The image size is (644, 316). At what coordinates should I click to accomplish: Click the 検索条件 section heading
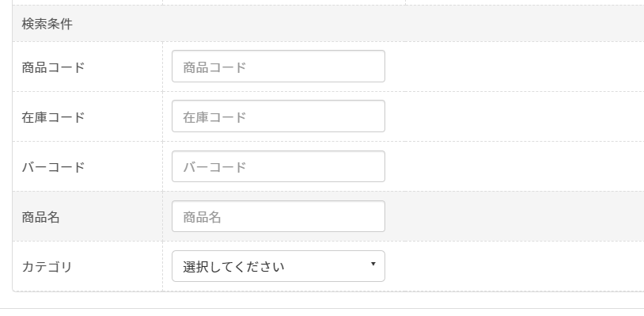point(47,24)
